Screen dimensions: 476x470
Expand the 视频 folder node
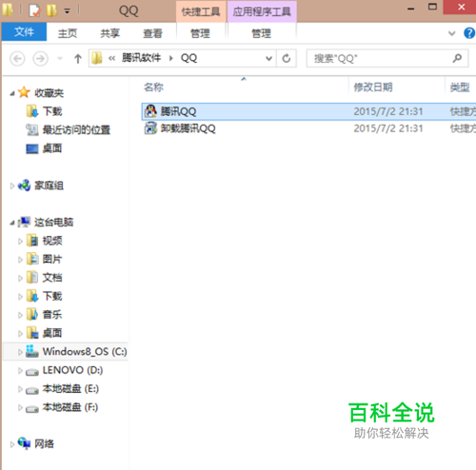pos(20,242)
